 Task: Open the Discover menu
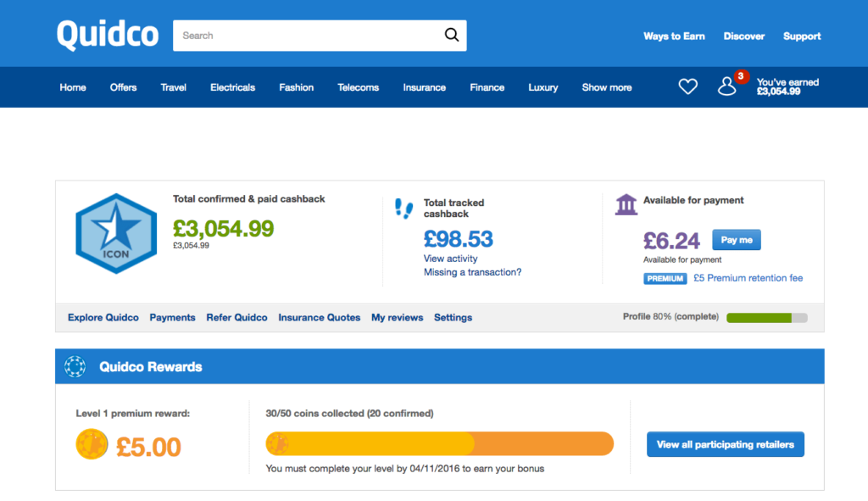pos(744,36)
